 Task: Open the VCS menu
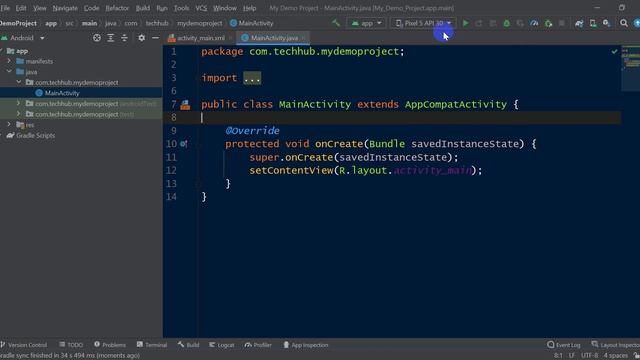click(x=201, y=8)
